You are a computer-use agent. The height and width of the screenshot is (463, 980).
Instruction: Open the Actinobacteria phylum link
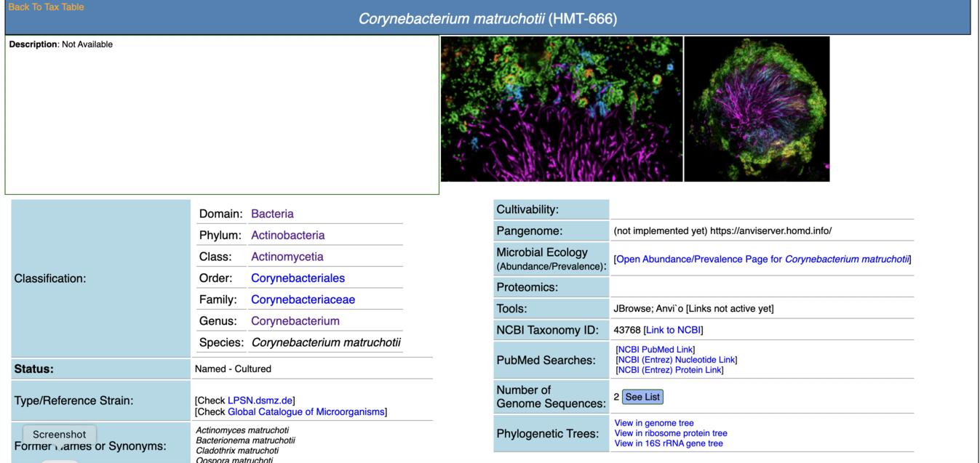[287, 235]
